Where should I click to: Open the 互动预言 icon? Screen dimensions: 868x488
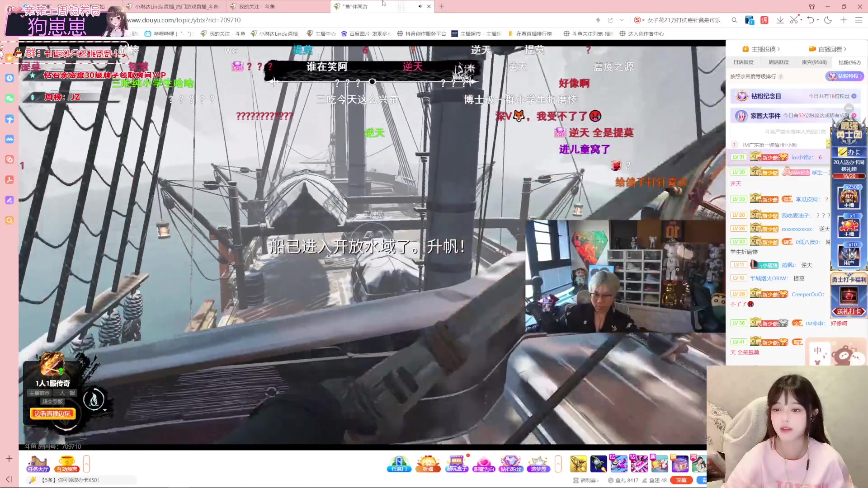click(x=67, y=464)
